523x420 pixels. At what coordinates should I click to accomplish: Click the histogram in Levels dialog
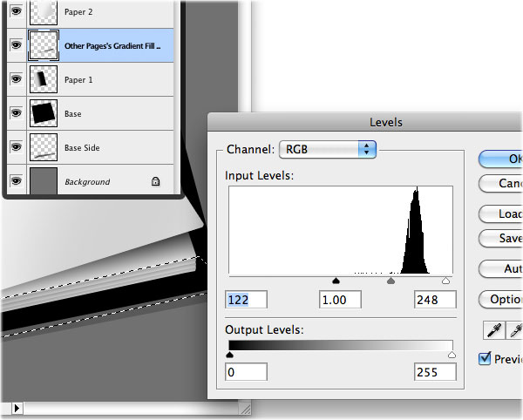pos(341,230)
